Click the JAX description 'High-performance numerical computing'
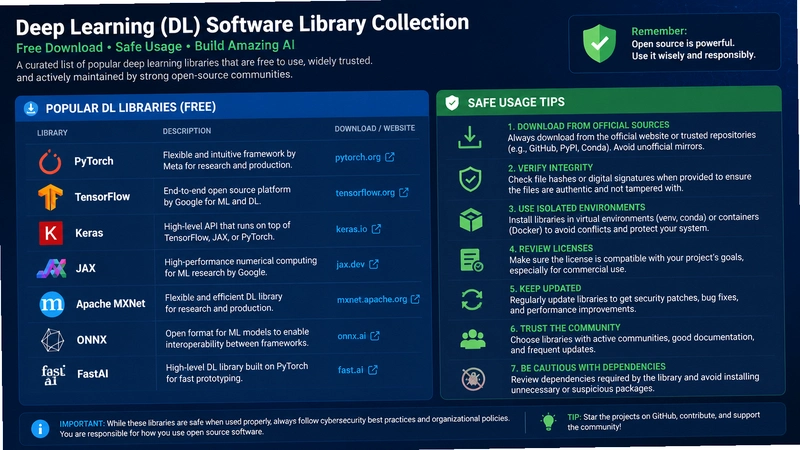 coord(240,266)
